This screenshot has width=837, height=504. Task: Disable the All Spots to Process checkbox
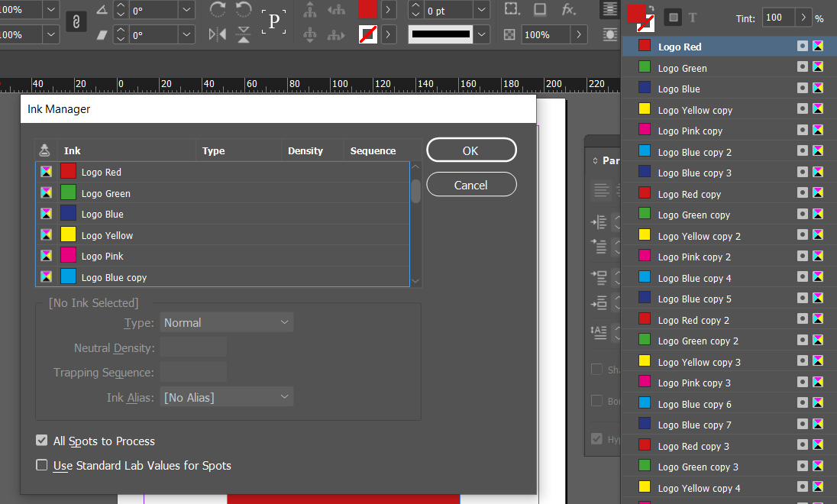point(42,441)
